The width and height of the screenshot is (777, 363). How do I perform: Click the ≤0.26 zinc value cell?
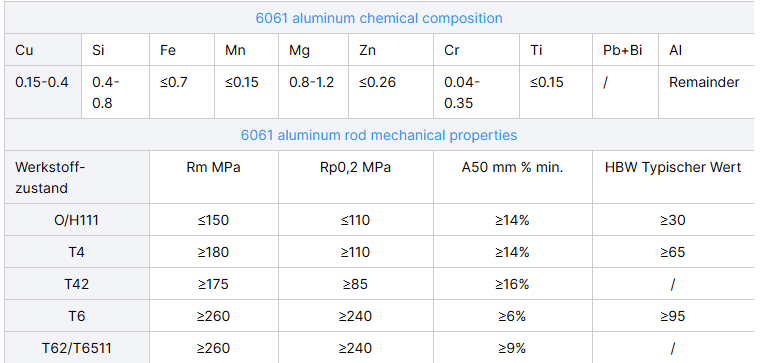click(391, 92)
